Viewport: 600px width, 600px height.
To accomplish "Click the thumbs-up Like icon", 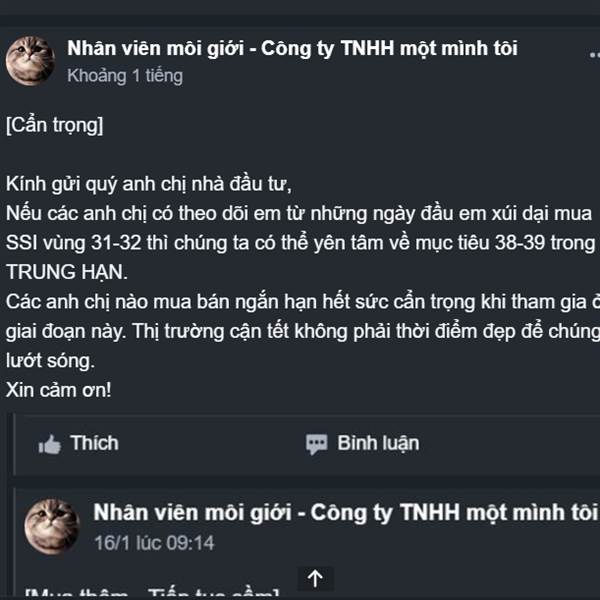I will click(50, 444).
